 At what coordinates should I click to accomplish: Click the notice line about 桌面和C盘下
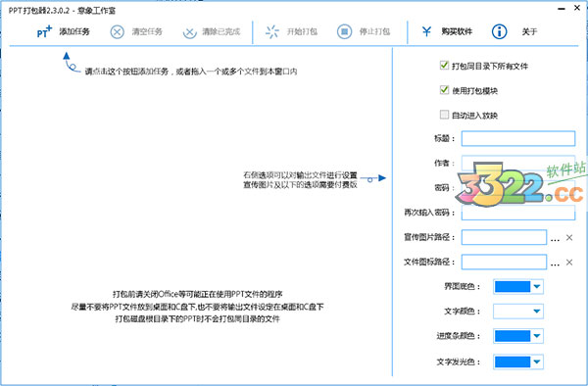(x=197, y=307)
